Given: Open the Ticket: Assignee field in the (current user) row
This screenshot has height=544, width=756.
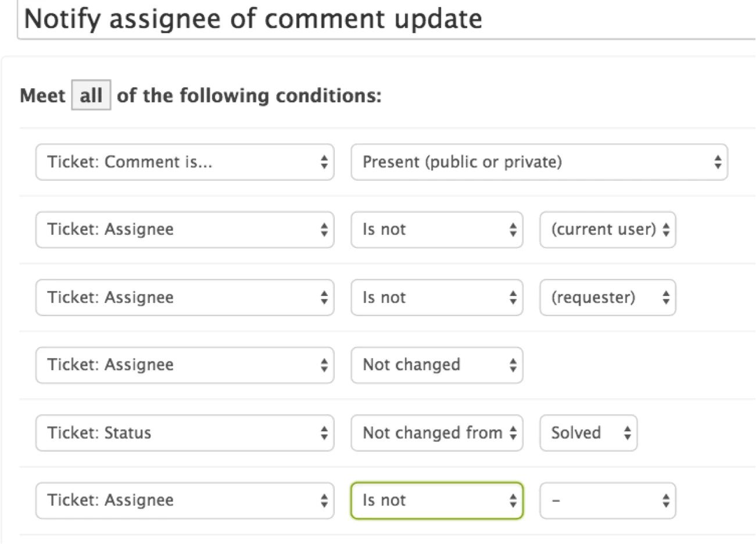Looking at the screenshot, I should (x=185, y=230).
